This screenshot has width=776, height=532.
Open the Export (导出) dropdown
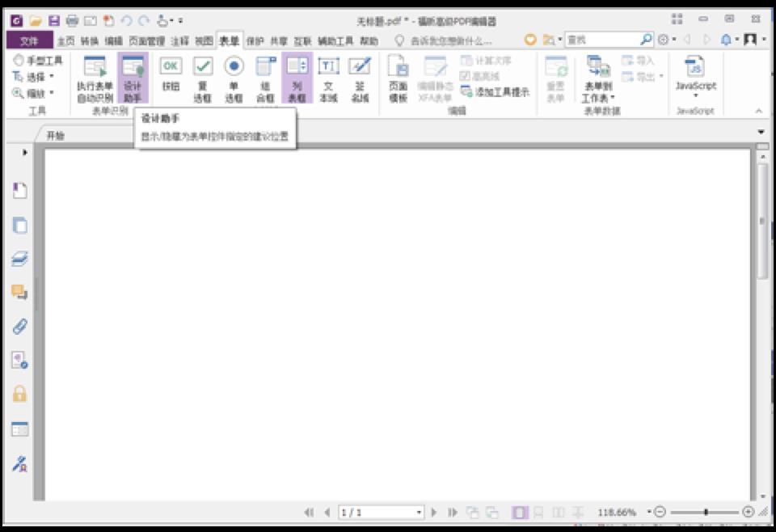tap(642, 77)
